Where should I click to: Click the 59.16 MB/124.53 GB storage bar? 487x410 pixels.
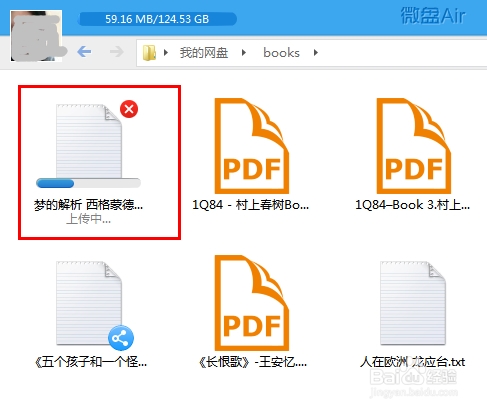point(157,19)
